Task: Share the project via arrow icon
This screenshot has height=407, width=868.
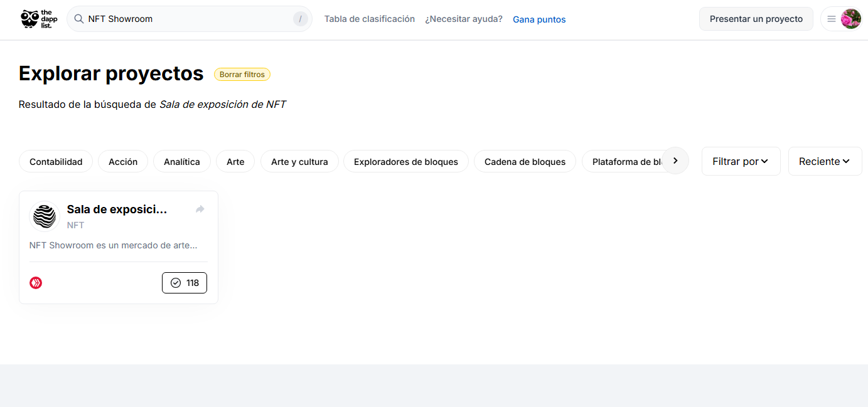Action: 200,209
